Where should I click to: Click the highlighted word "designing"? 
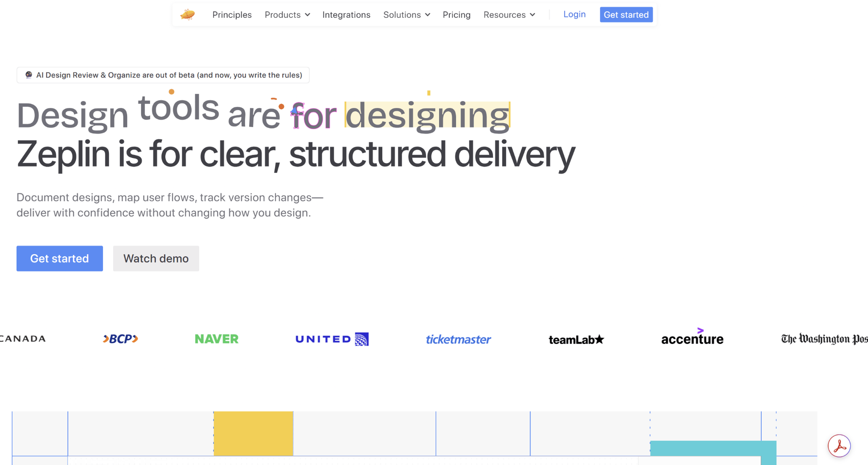point(427,115)
